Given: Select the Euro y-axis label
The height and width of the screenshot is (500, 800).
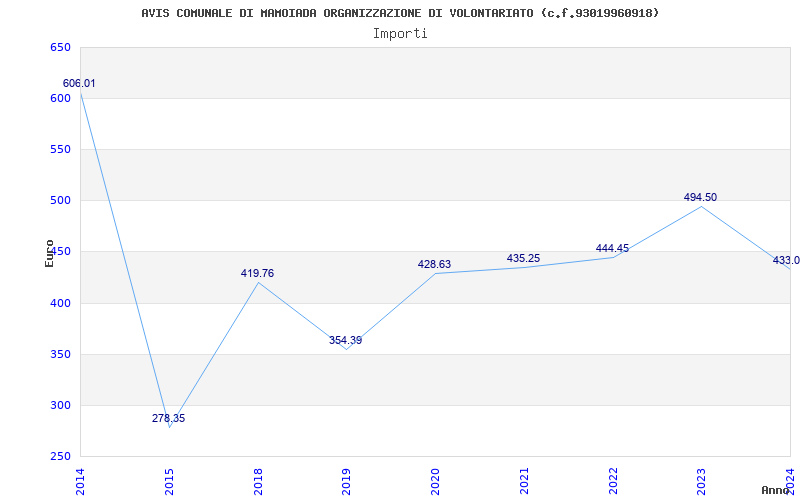Looking at the screenshot, I should [49, 252].
